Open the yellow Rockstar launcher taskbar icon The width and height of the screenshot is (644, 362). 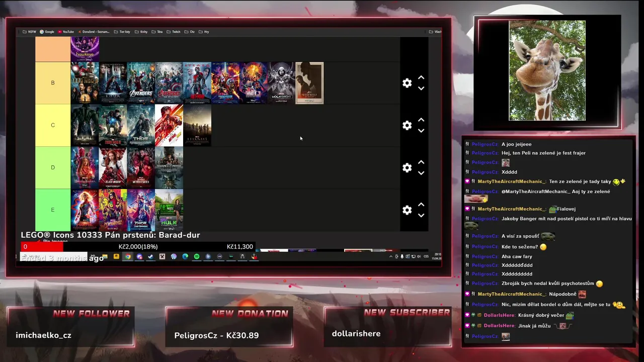click(x=116, y=256)
